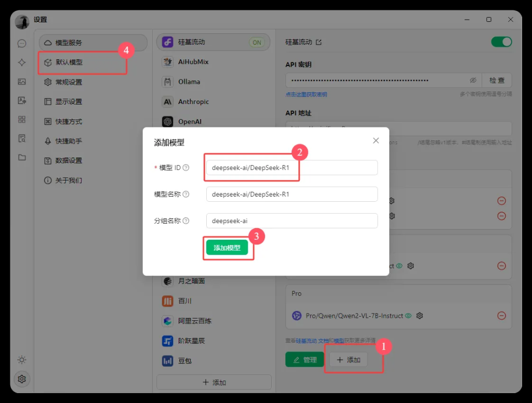This screenshot has height=403, width=532.
Task: Select the 阿里云百炼 provider
Action: [214, 321]
